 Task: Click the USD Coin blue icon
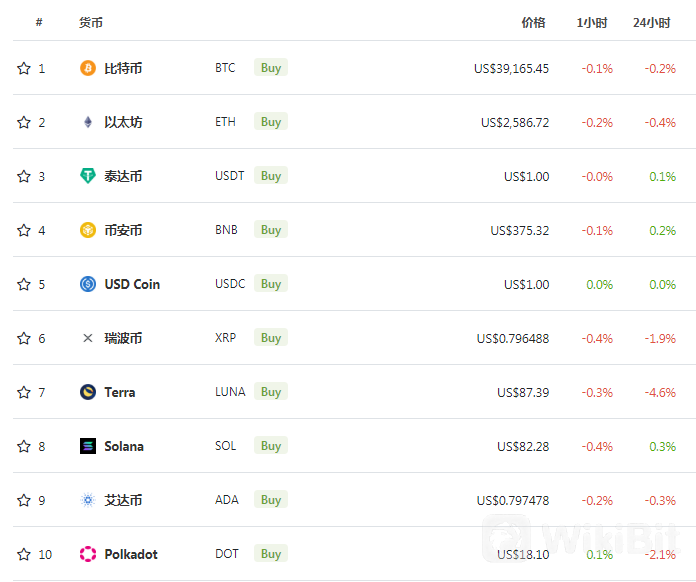pos(88,284)
